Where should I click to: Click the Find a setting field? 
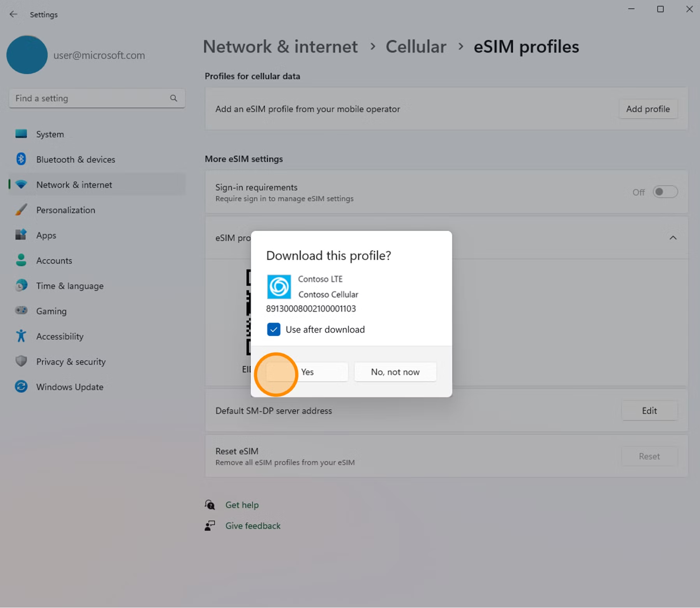[x=90, y=98]
